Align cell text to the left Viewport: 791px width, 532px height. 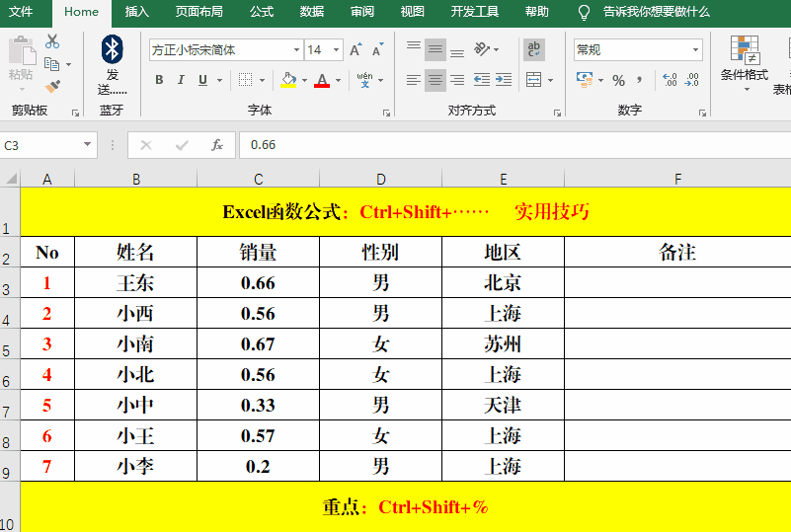[414, 80]
